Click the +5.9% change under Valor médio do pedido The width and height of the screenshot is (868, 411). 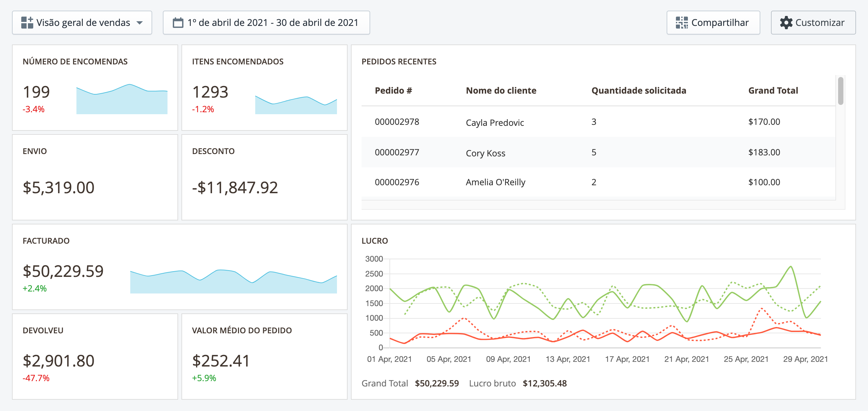pos(204,378)
